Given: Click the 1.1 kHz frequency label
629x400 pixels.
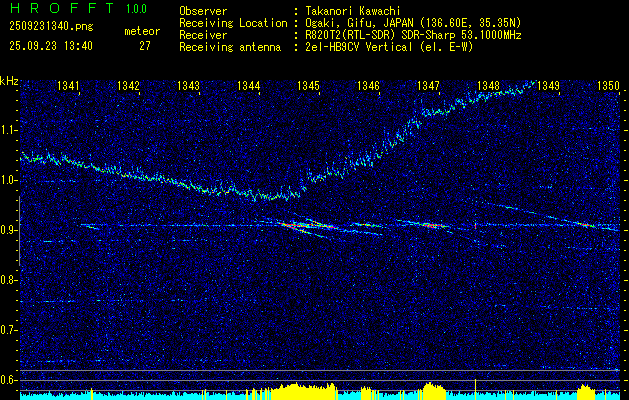Looking at the screenshot, I should pos(9,130).
